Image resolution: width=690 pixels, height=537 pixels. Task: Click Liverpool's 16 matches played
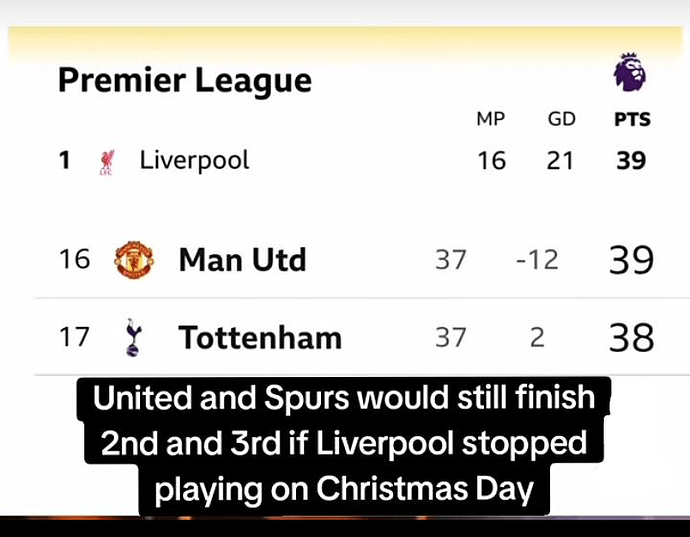point(492,161)
